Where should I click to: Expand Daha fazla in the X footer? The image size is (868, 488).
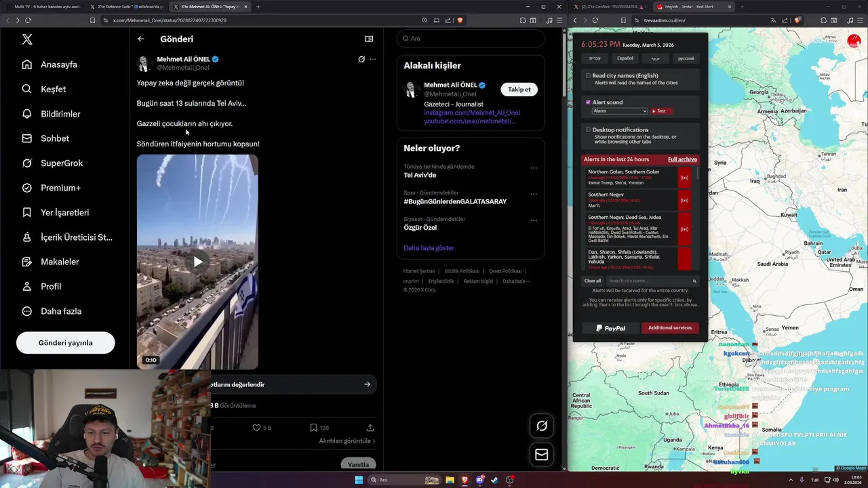(x=516, y=281)
